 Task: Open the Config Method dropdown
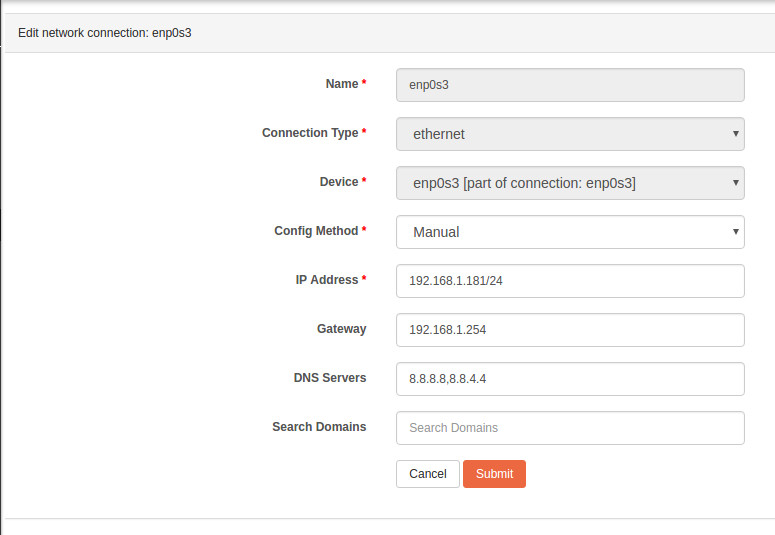point(570,232)
